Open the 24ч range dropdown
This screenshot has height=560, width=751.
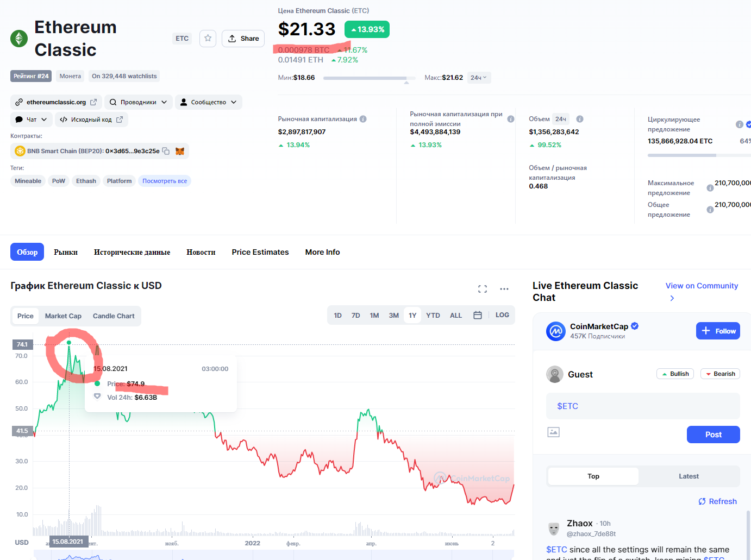[x=479, y=78]
